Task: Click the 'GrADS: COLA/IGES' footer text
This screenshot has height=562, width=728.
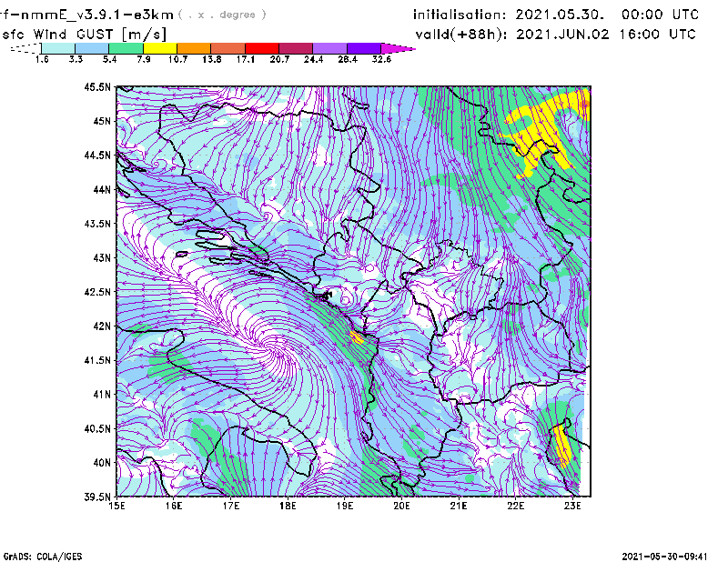Action: click(x=43, y=557)
